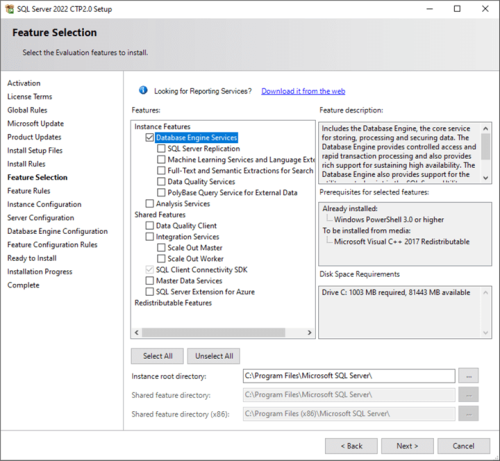This screenshot has width=500, height=461.
Task: Click the Unselect All button
Action: [x=214, y=356]
